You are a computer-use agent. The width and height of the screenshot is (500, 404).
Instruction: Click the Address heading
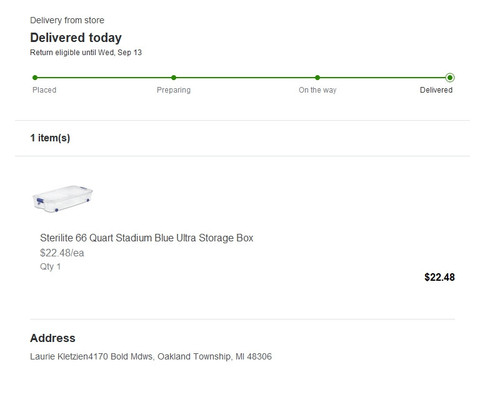tap(53, 338)
